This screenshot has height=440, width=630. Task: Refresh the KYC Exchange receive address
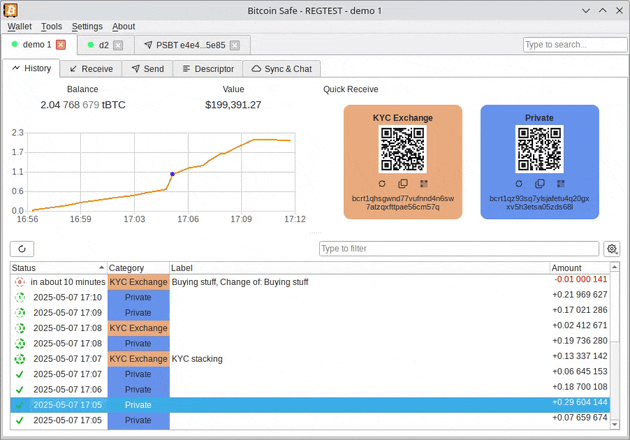click(x=382, y=184)
